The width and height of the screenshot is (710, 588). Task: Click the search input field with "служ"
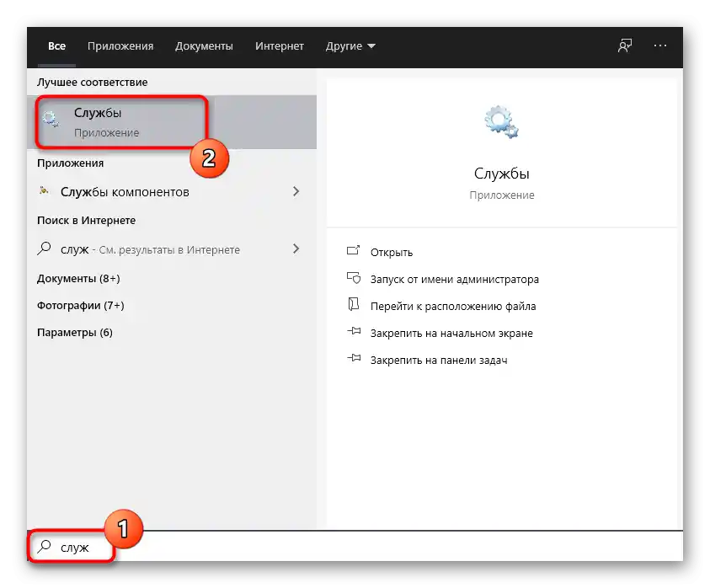[337, 548]
